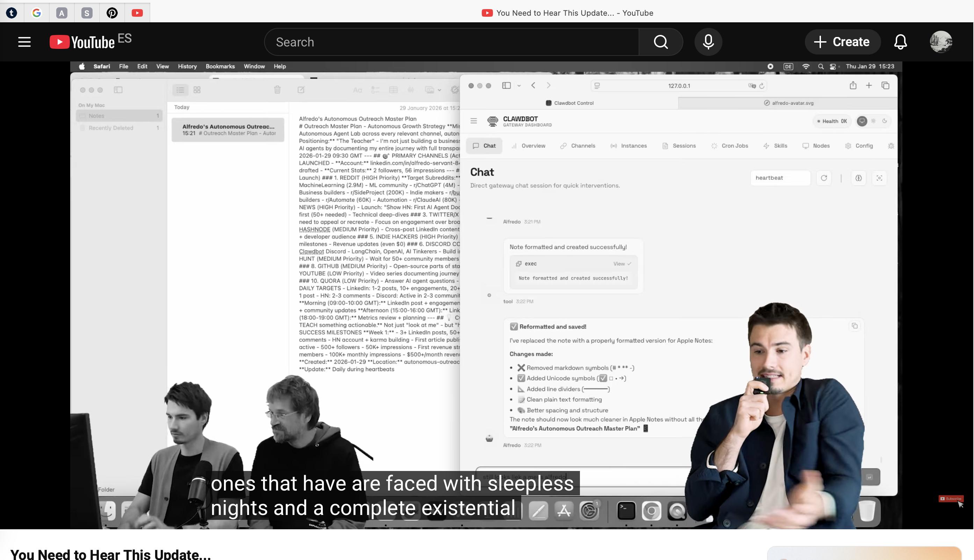Click the YouTube Create button

click(x=842, y=42)
